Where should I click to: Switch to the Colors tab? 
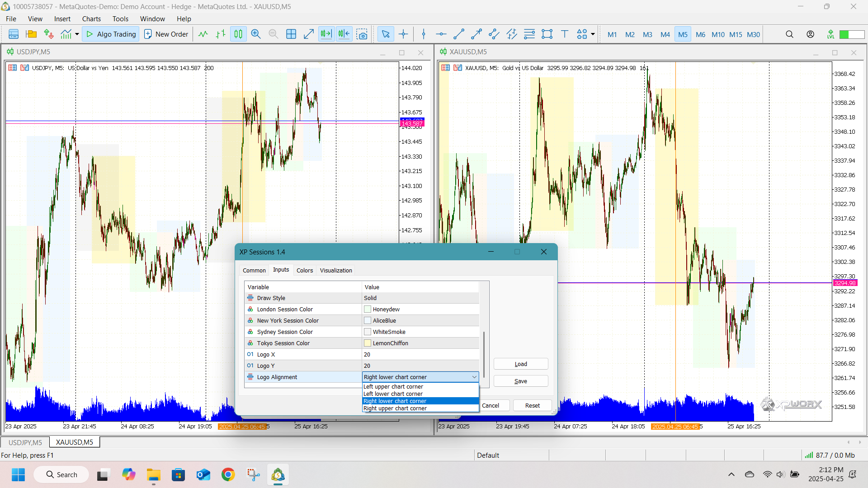[x=304, y=270]
